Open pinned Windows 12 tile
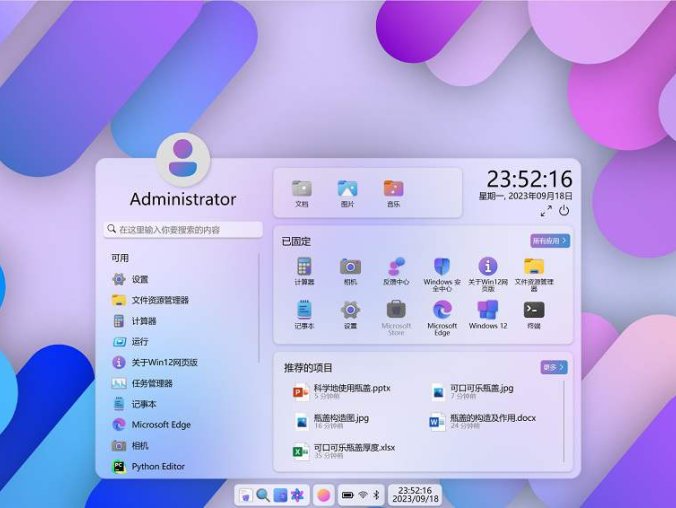 (488, 315)
